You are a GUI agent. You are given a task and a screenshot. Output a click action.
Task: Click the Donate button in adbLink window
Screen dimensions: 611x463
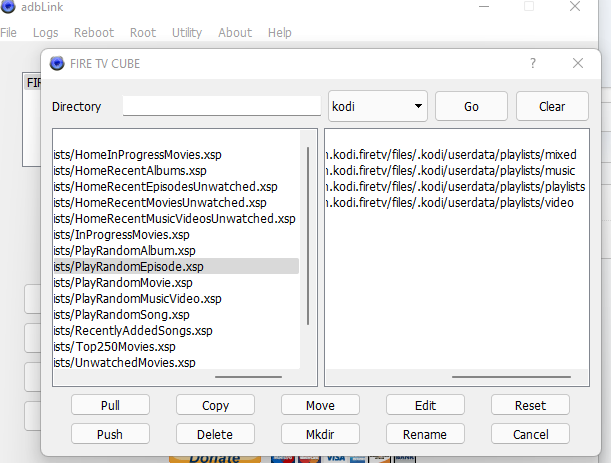(x=215, y=459)
